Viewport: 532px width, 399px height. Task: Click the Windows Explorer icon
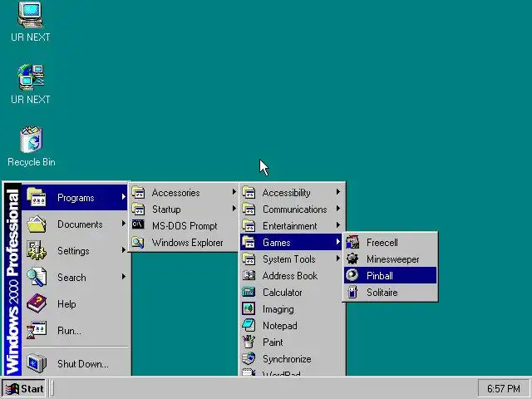click(x=138, y=242)
